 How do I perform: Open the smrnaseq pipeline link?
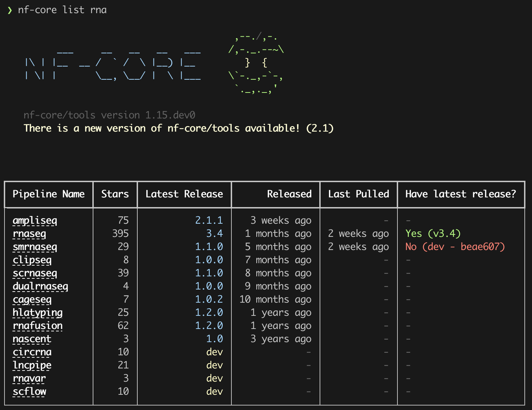click(35, 247)
